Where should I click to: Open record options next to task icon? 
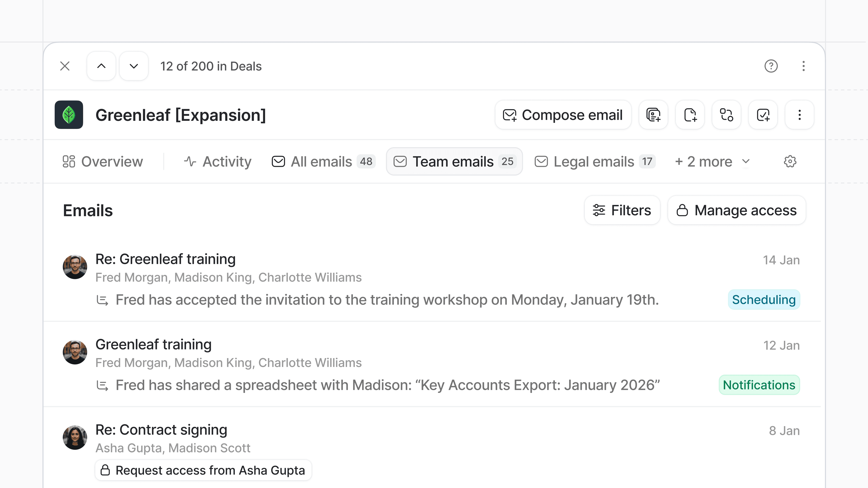(x=799, y=115)
